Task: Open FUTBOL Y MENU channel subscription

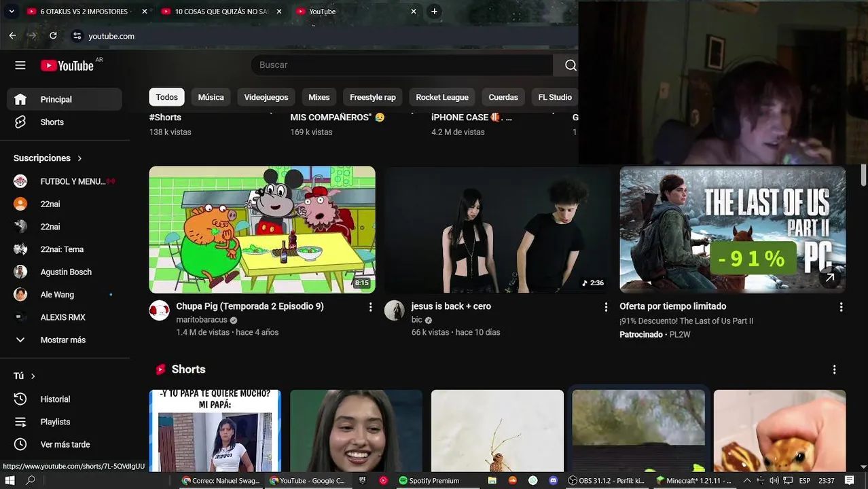Action: pos(65,181)
